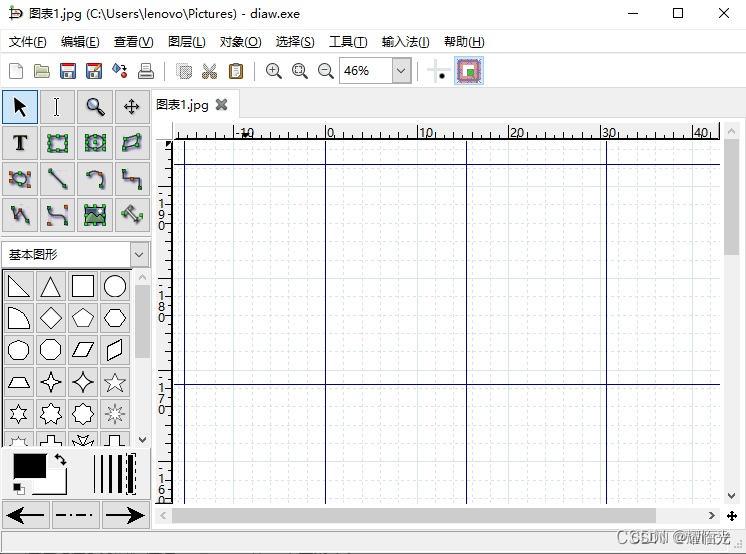746x554 pixels.
Task: Print the diagram
Action: pyautogui.click(x=146, y=71)
